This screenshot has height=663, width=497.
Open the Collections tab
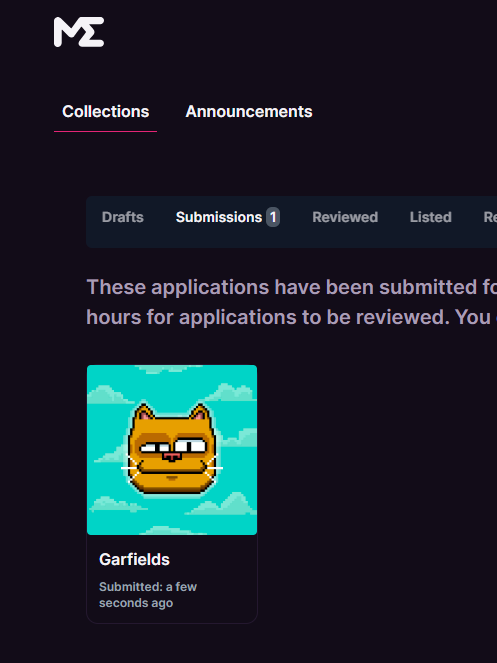click(105, 112)
